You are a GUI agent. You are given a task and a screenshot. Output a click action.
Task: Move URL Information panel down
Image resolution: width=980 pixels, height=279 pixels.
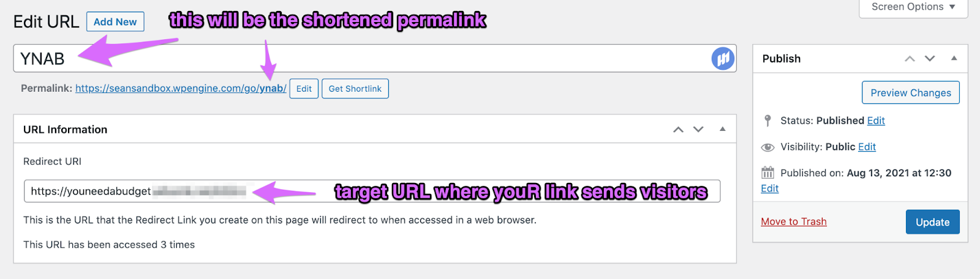698,130
